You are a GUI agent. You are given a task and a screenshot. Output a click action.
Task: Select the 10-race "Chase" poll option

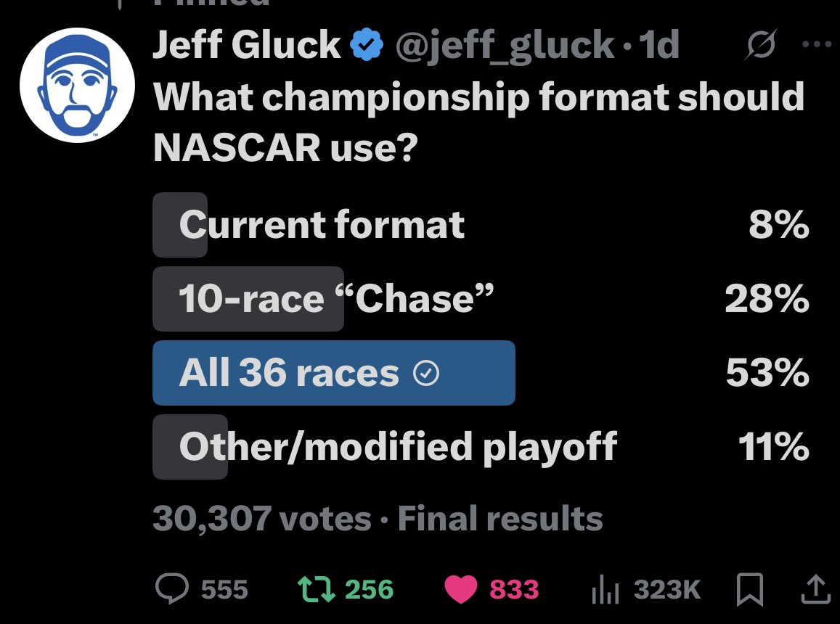click(336, 299)
